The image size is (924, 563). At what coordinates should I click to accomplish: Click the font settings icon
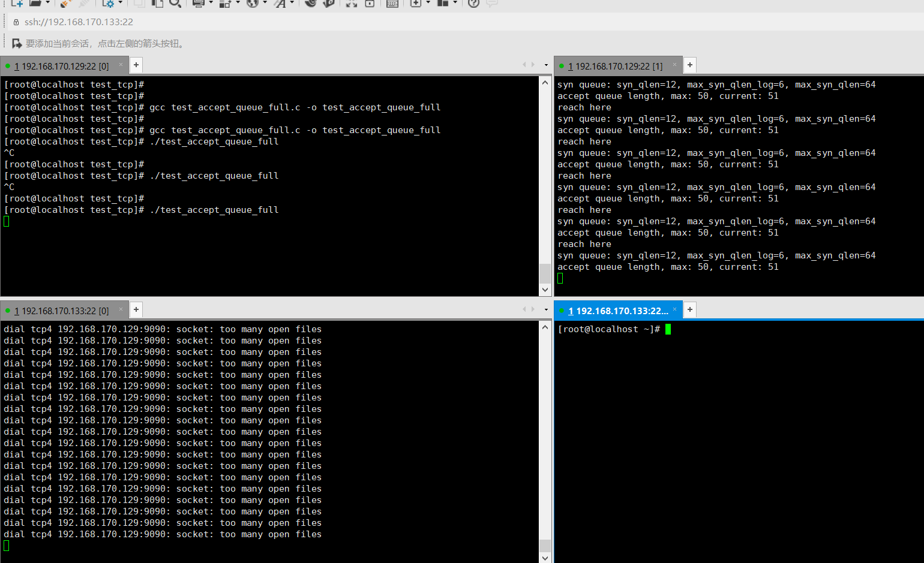pyautogui.click(x=280, y=3)
